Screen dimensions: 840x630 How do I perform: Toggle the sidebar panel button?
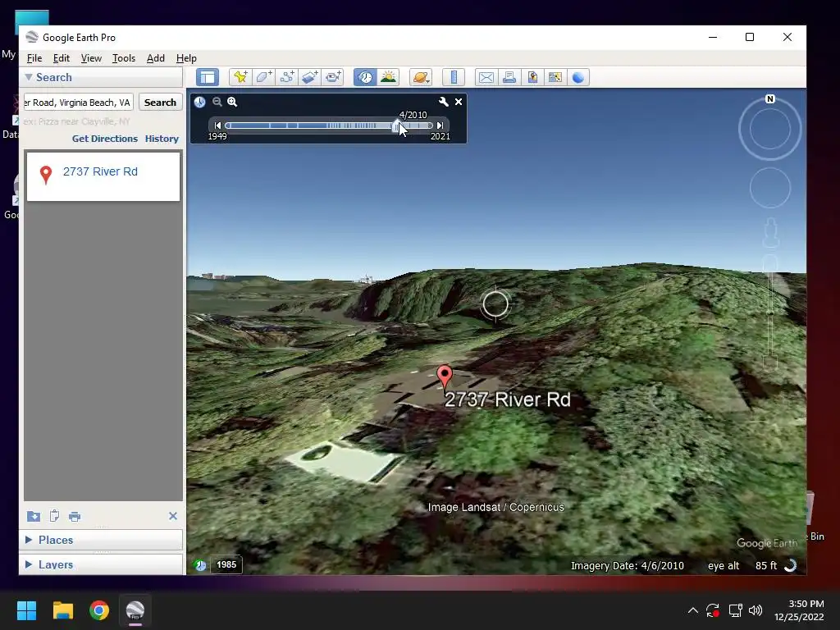(208, 77)
